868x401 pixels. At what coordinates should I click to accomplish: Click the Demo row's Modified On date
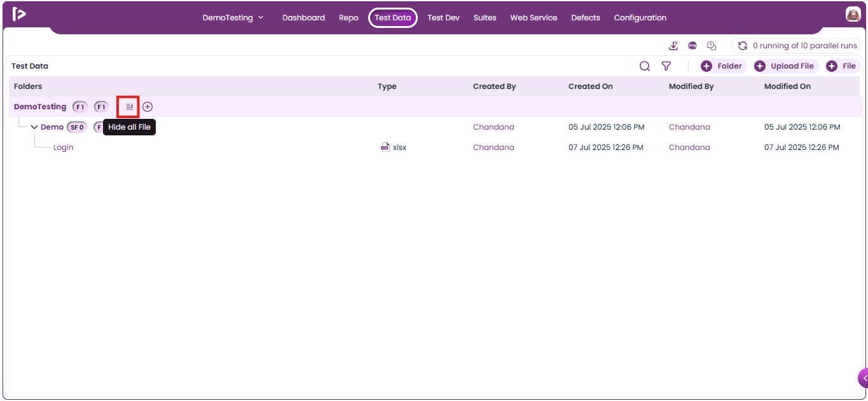coord(802,127)
